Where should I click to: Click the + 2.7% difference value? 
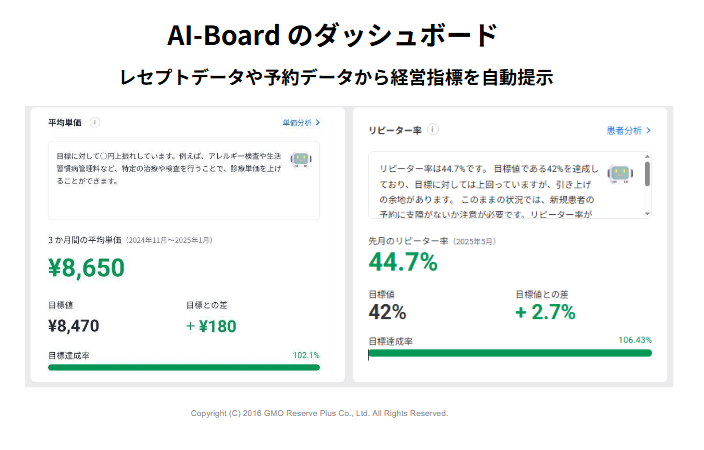click(545, 312)
